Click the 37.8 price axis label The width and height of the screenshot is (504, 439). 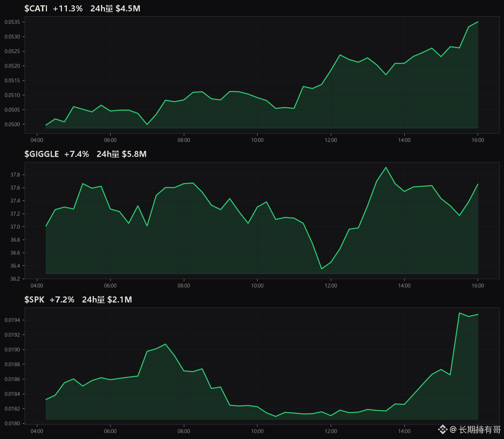[x=15, y=175]
